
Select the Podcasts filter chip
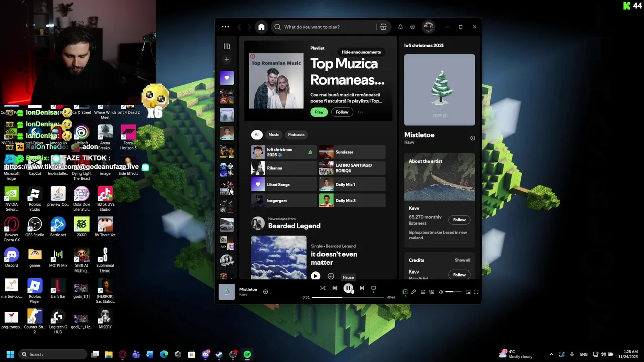[296, 135]
